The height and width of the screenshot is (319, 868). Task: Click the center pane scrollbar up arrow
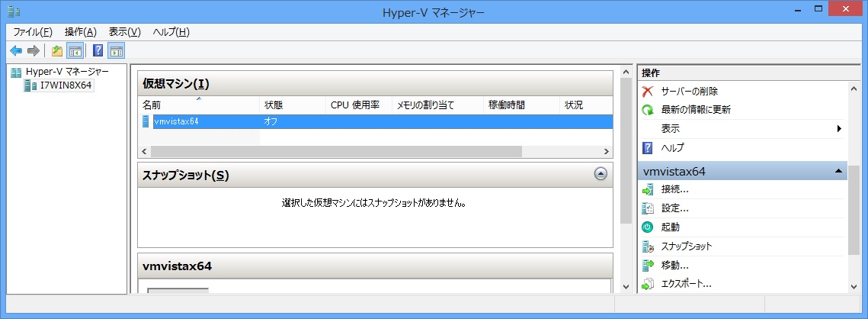pyautogui.click(x=626, y=72)
